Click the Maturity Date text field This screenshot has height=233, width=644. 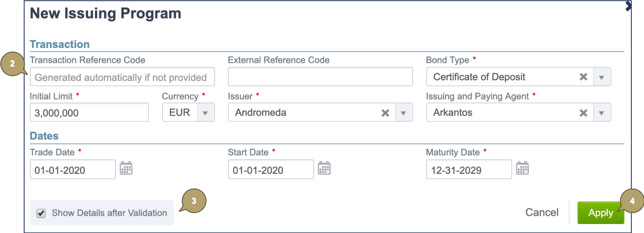(x=469, y=170)
